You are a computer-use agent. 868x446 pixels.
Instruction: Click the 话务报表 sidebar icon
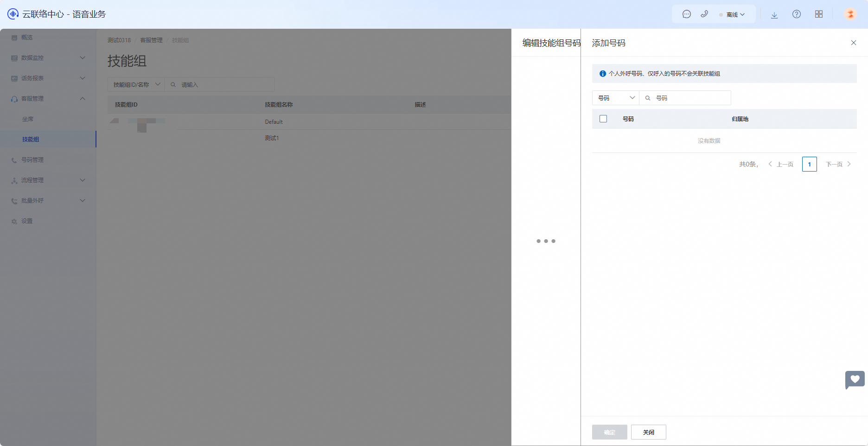tap(14, 78)
